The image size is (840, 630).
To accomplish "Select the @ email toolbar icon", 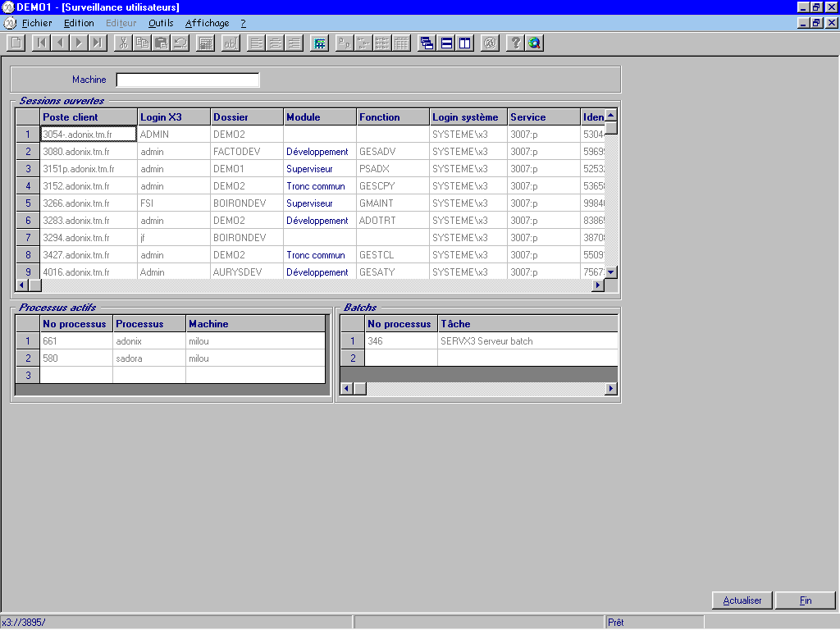I will point(491,43).
